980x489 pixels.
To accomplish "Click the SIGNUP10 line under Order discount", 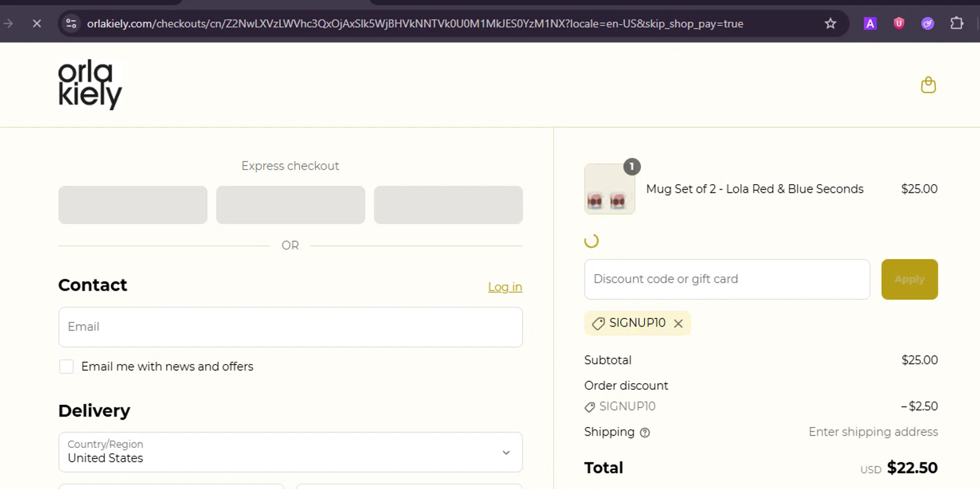I will click(x=620, y=406).
